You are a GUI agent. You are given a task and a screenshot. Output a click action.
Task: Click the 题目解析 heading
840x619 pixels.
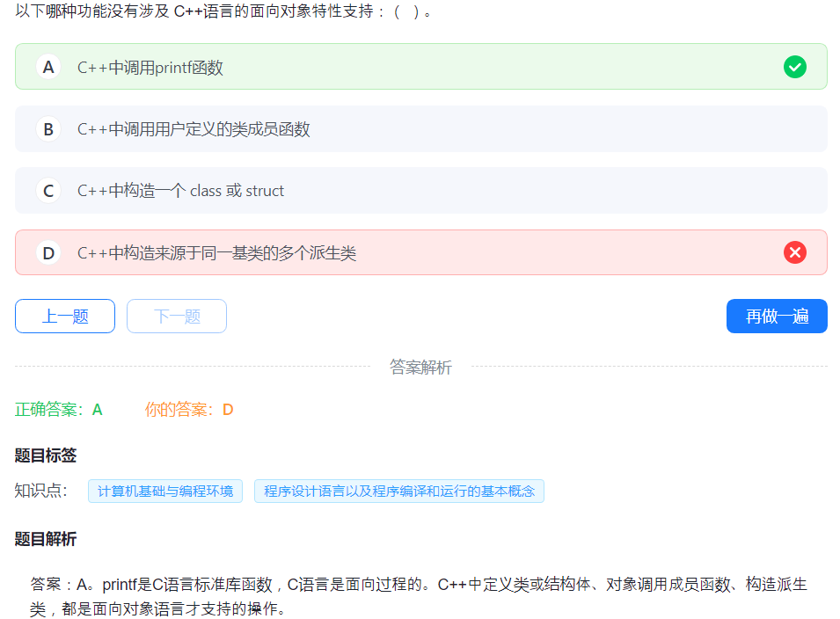pos(46,539)
